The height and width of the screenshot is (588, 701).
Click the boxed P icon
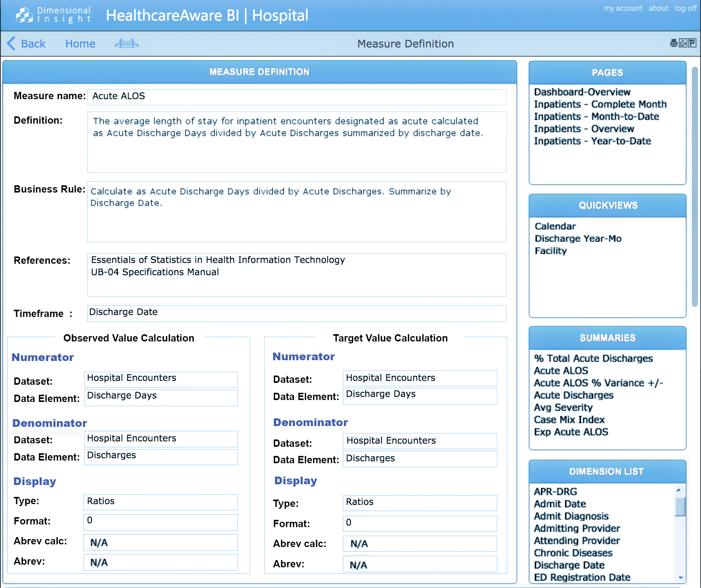click(x=692, y=43)
